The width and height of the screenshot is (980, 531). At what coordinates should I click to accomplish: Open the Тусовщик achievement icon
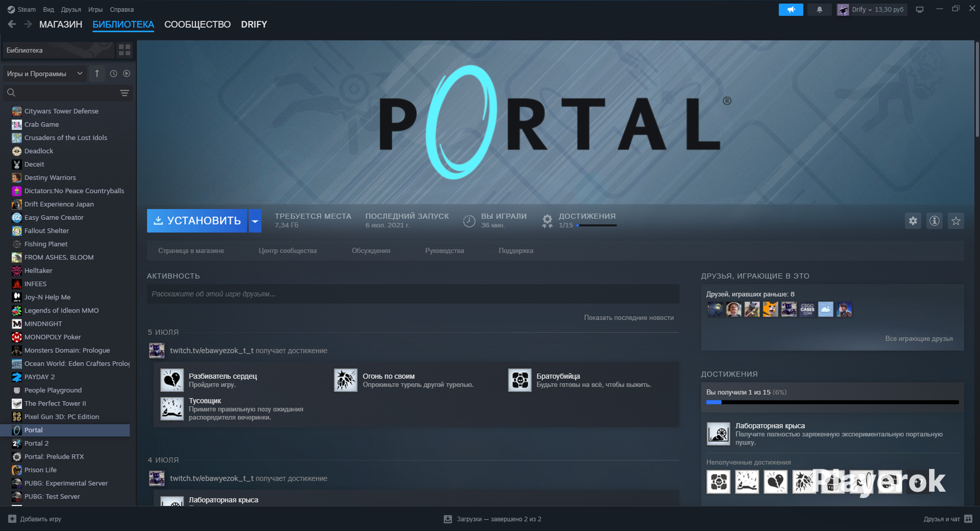[x=172, y=409]
